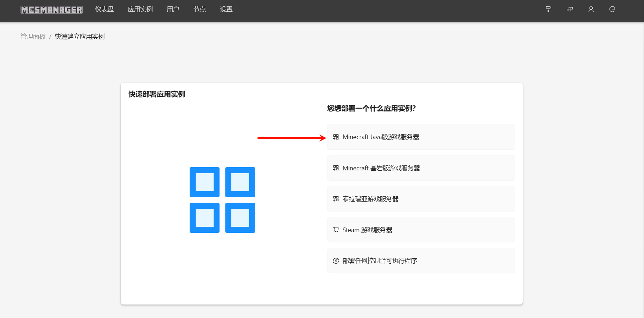Select Steam 游戏服务器 option
The width and height of the screenshot is (644, 318).
pyautogui.click(x=421, y=230)
